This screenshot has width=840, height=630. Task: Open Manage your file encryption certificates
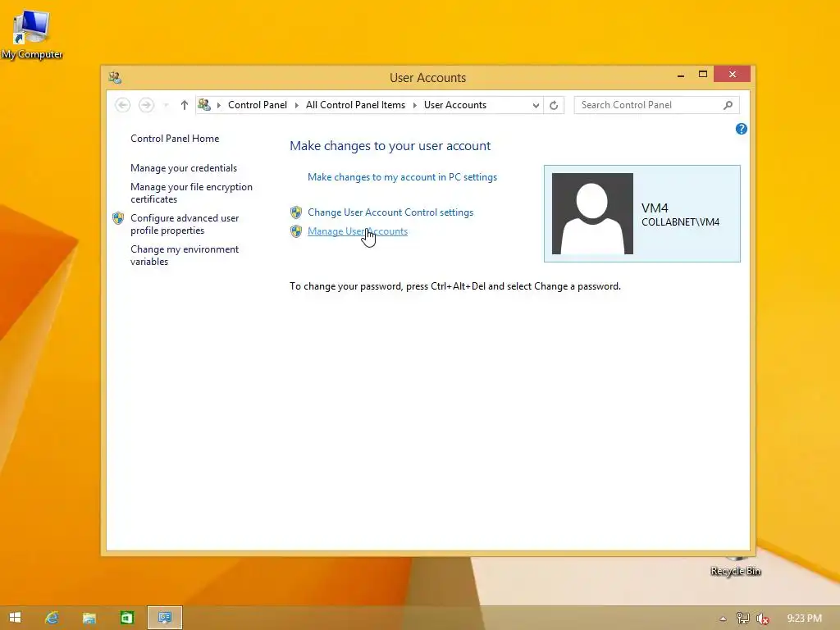click(191, 193)
